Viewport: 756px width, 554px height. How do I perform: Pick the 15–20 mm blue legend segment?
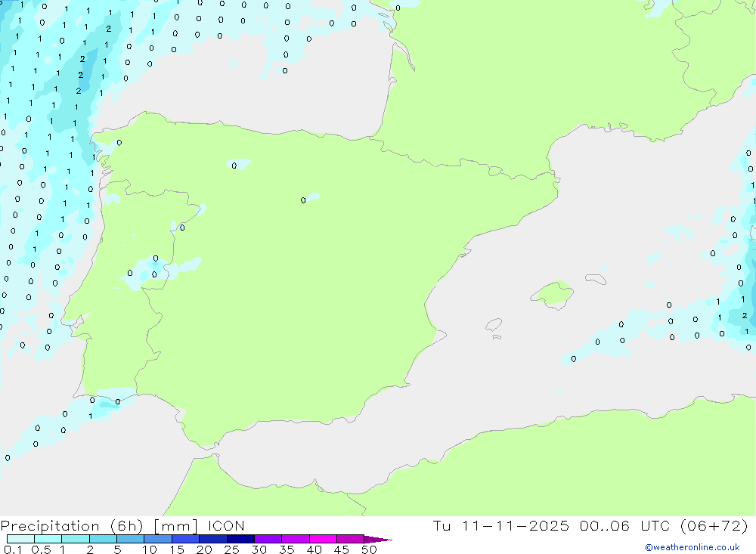click(x=186, y=539)
